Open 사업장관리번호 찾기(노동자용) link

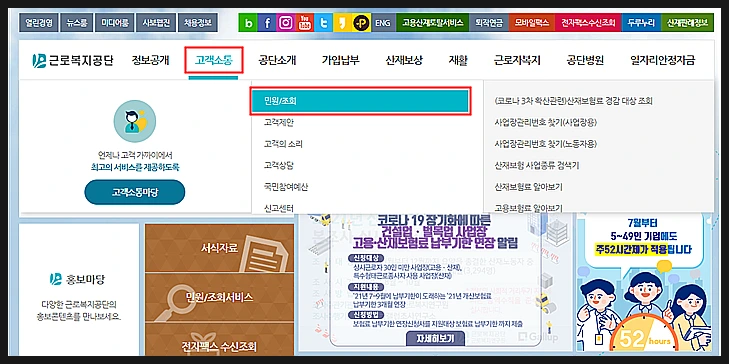(546, 144)
